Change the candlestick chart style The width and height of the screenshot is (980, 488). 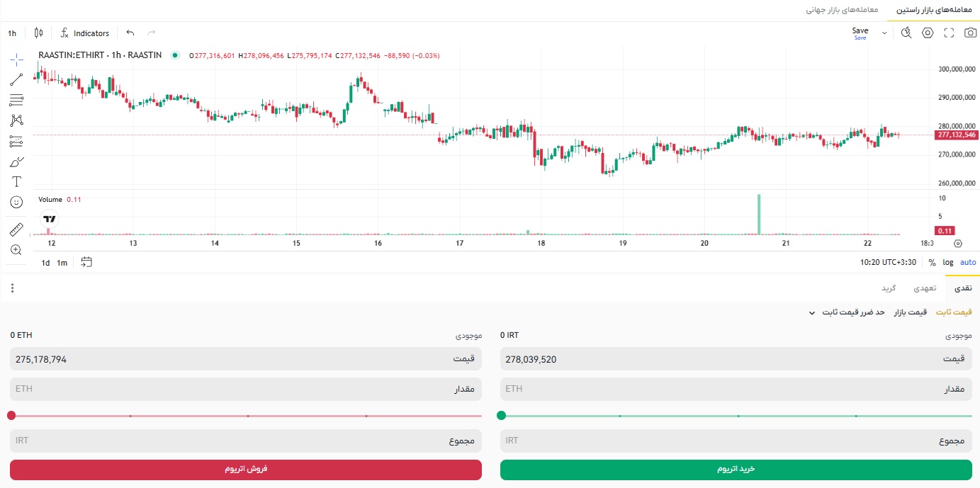click(x=38, y=33)
